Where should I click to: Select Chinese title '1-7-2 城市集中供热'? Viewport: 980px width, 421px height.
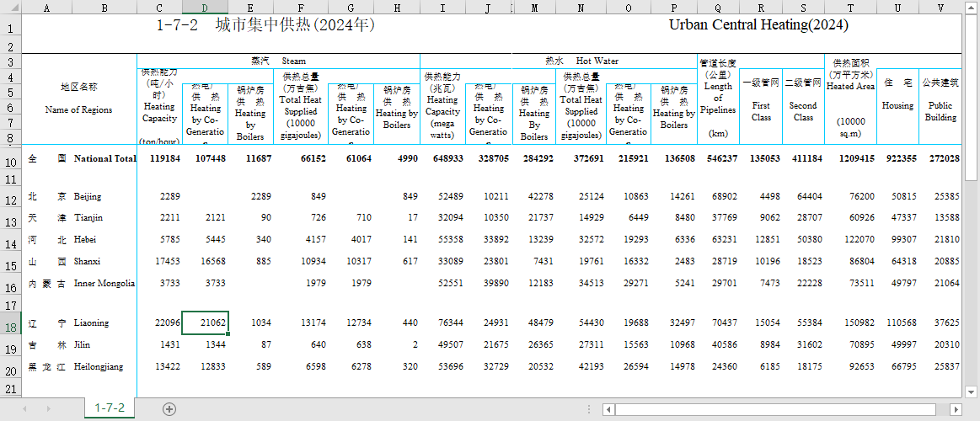[x=265, y=25]
